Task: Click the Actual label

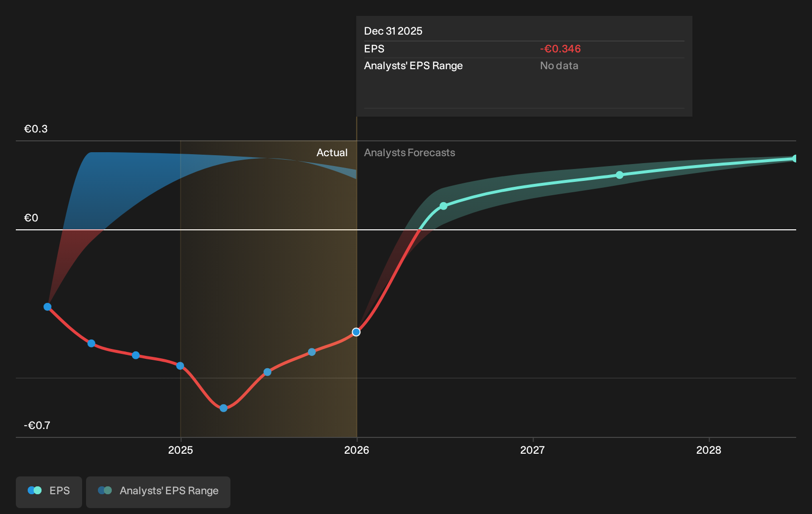Action: click(332, 153)
